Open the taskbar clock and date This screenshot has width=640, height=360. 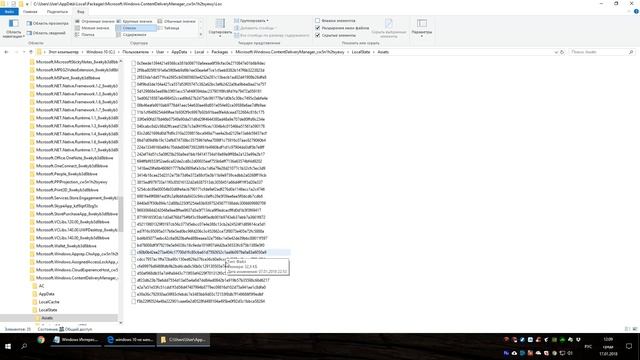click(608, 346)
